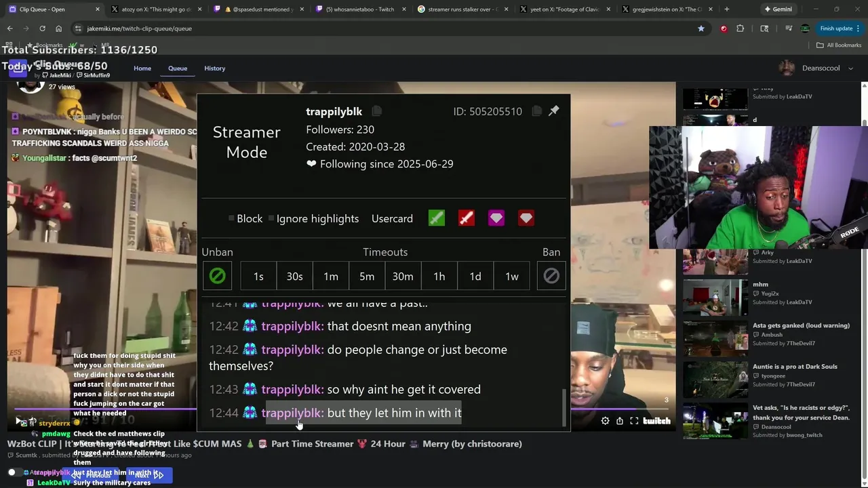Screen dimensions: 868x488
Task: Open 'Auntie is a pro at Dark Souls' clip
Action: [x=715, y=380]
